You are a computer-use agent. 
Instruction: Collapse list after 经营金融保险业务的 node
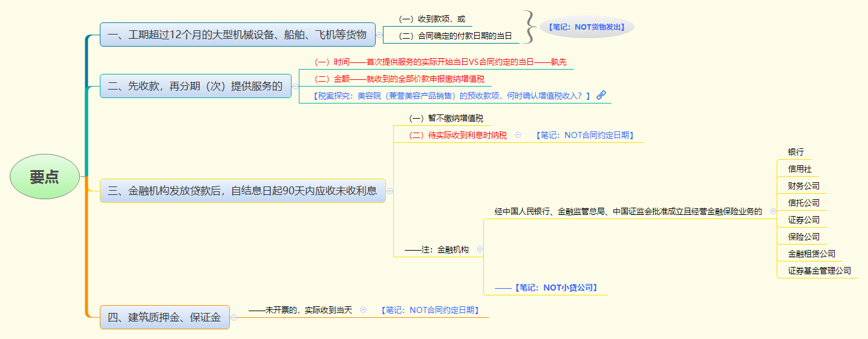pyautogui.click(x=773, y=211)
